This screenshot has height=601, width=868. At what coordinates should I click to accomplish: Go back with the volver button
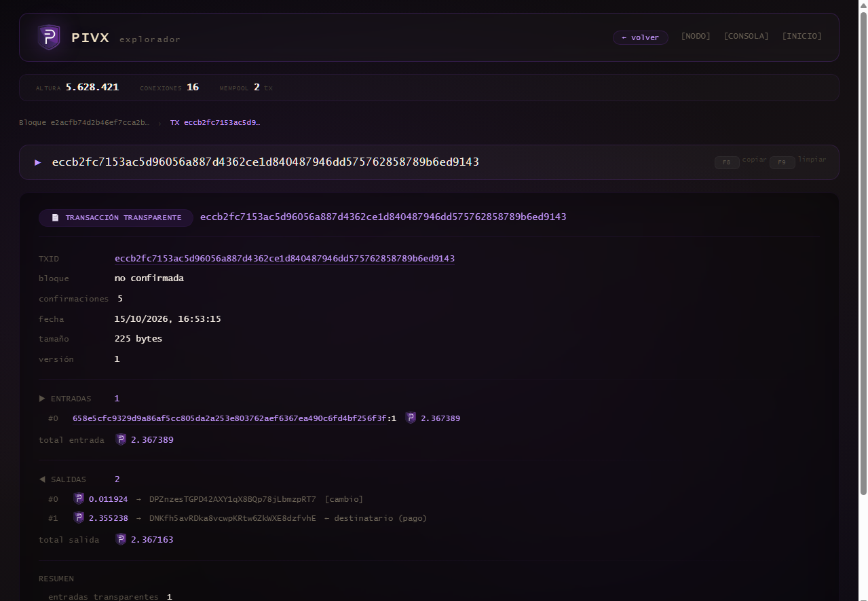[x=641, y=37]
